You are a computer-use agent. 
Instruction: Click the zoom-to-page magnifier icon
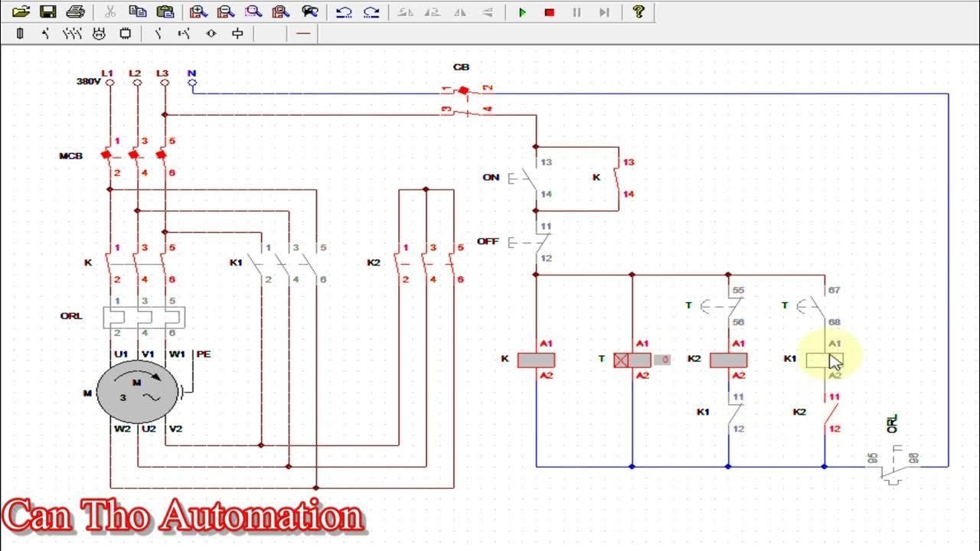point(280,11)
